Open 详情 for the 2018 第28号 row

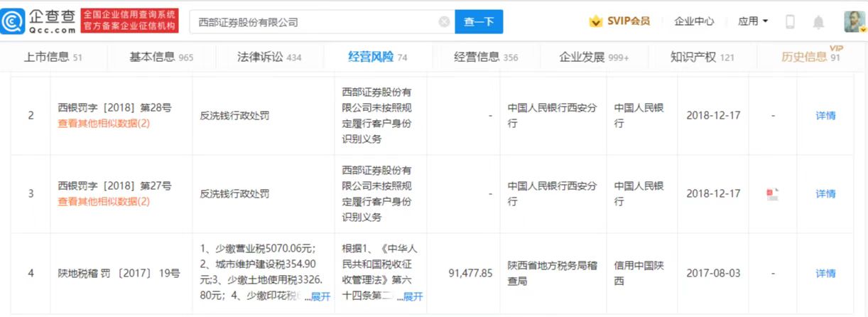(x=825, y=115)
